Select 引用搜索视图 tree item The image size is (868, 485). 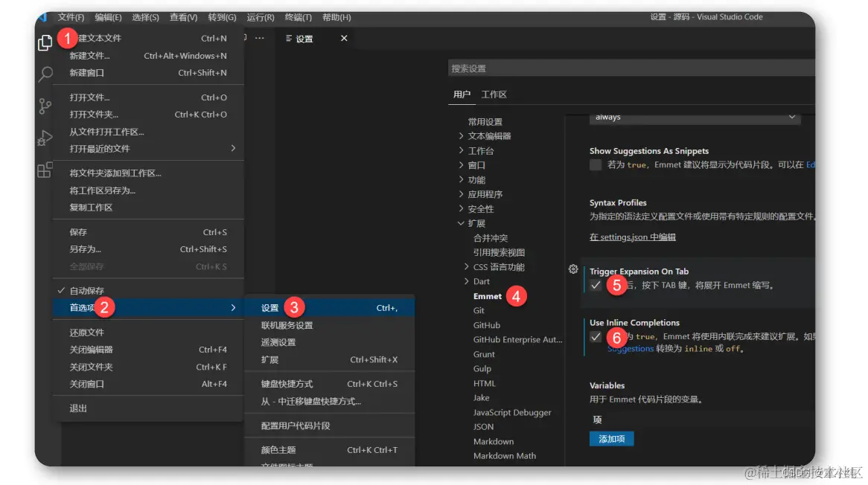[499, 252]
